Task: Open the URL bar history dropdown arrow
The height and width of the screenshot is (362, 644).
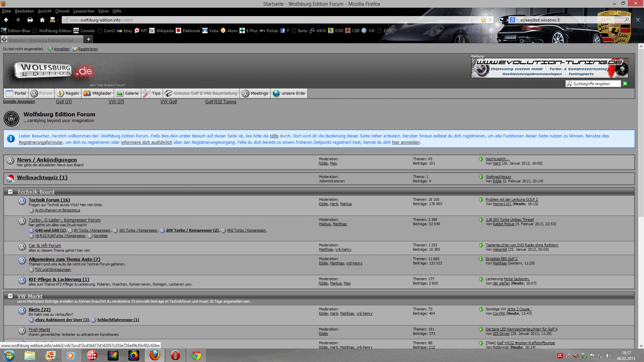Action: [490, 20]
